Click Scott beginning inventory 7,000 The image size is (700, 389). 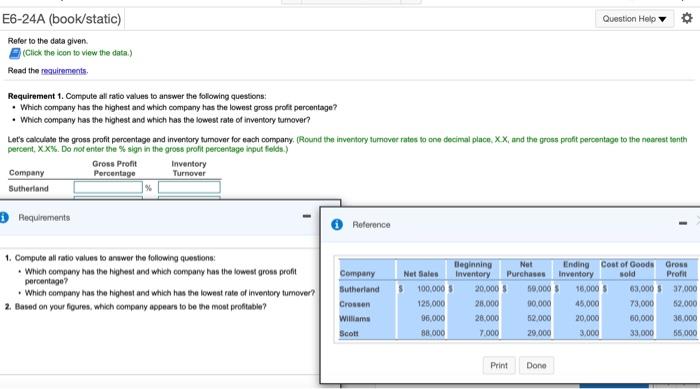tap(489, 333)
